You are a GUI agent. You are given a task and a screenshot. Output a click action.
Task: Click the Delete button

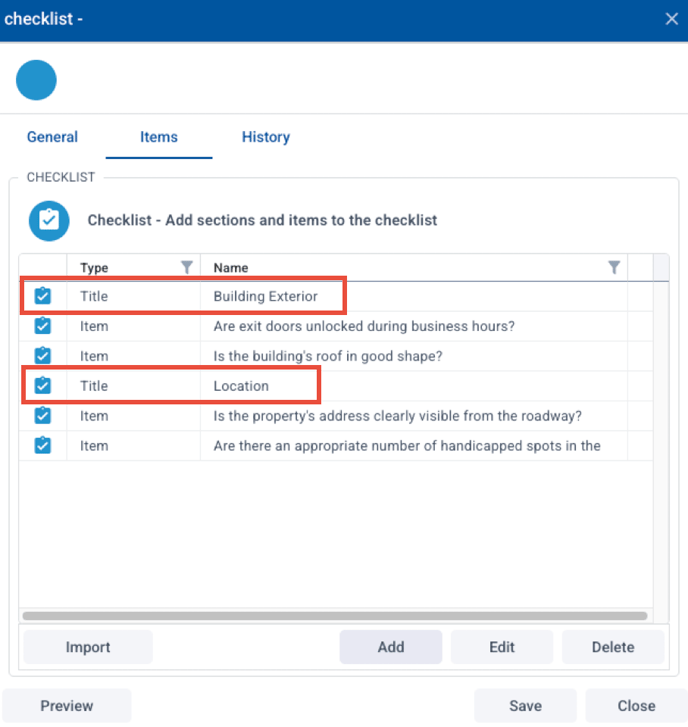pyautogui.click(x=613, y=647)
